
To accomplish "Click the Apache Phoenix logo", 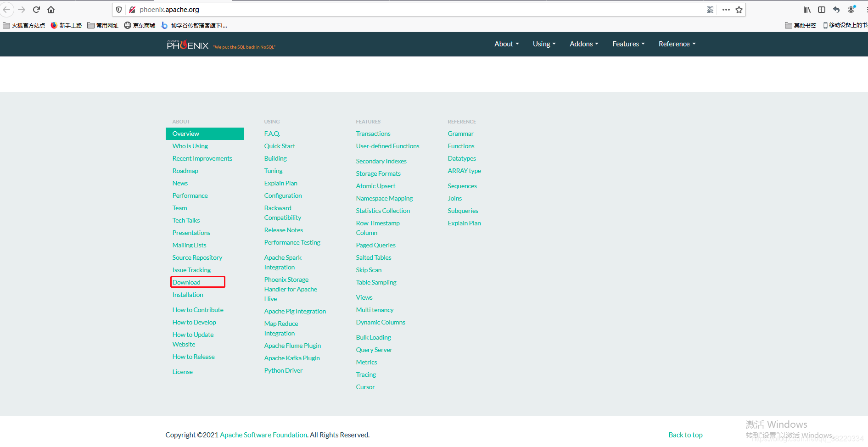I will tap(187, 44).
